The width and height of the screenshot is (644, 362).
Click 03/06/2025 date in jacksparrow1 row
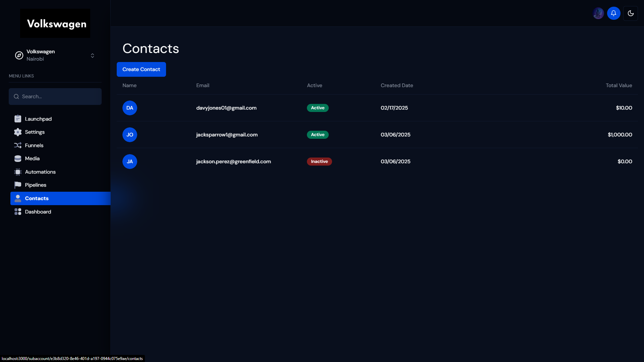(395, 135)
